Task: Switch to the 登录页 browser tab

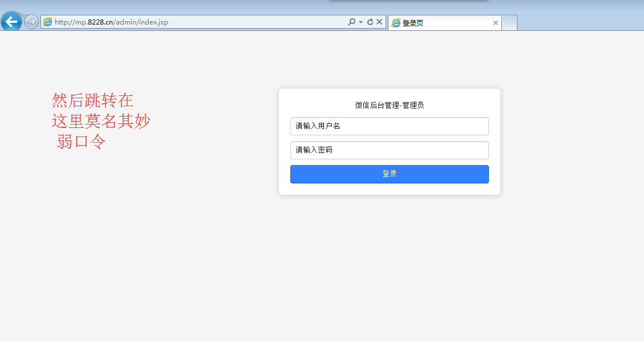Action: pos(444,23)
